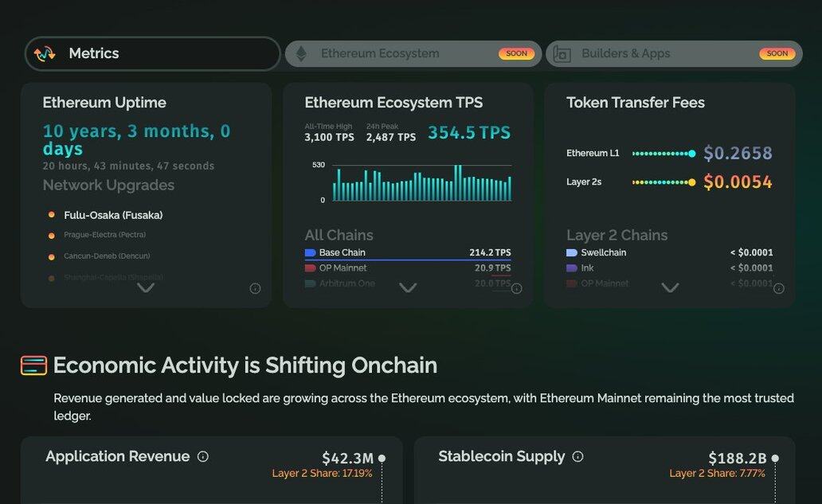Click the Ethereum diamond logo icon

(301, 53)
